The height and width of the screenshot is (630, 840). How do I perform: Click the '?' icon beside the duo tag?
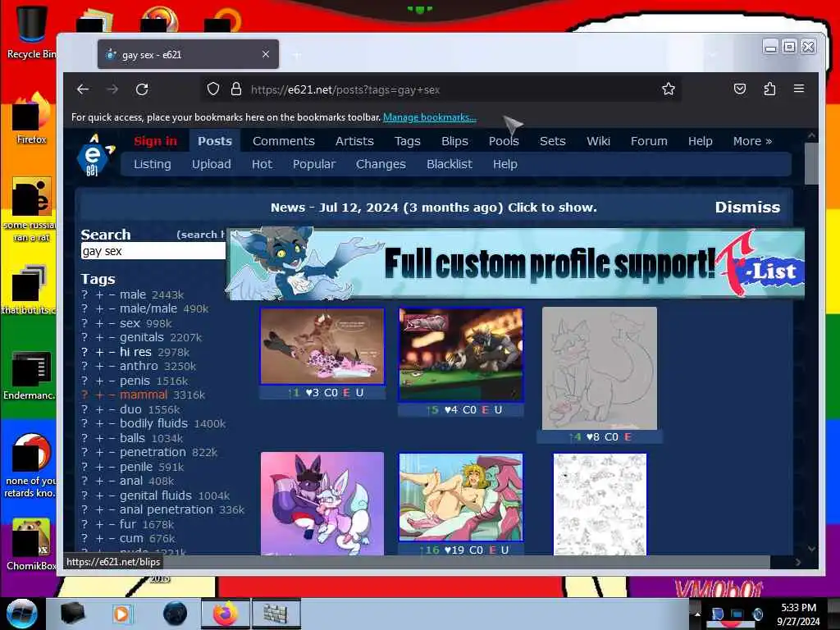[x=84, y=410]
